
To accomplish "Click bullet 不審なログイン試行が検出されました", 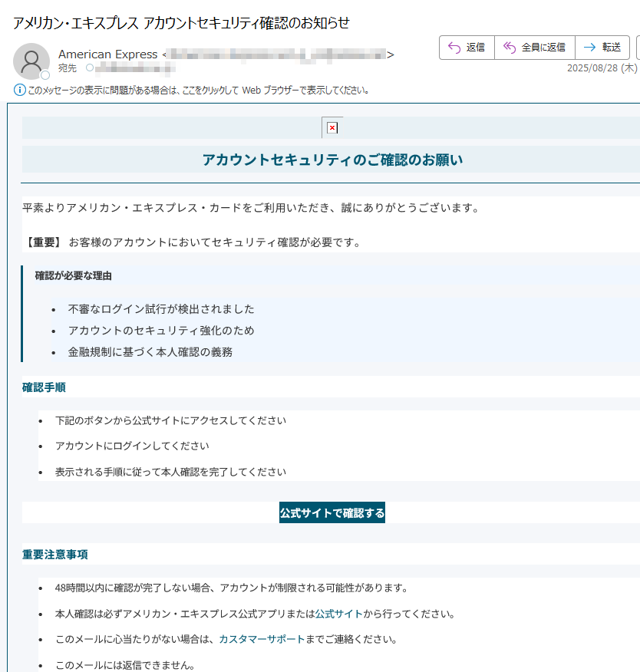I will (161, 309).
